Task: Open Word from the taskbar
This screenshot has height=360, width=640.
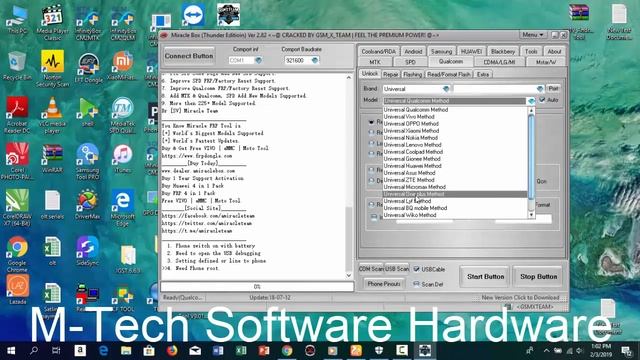Action: pos(218,351)
